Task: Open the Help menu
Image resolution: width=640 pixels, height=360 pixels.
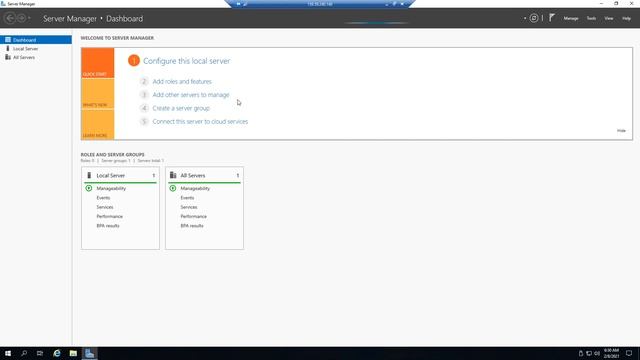Action: [626, 18]
